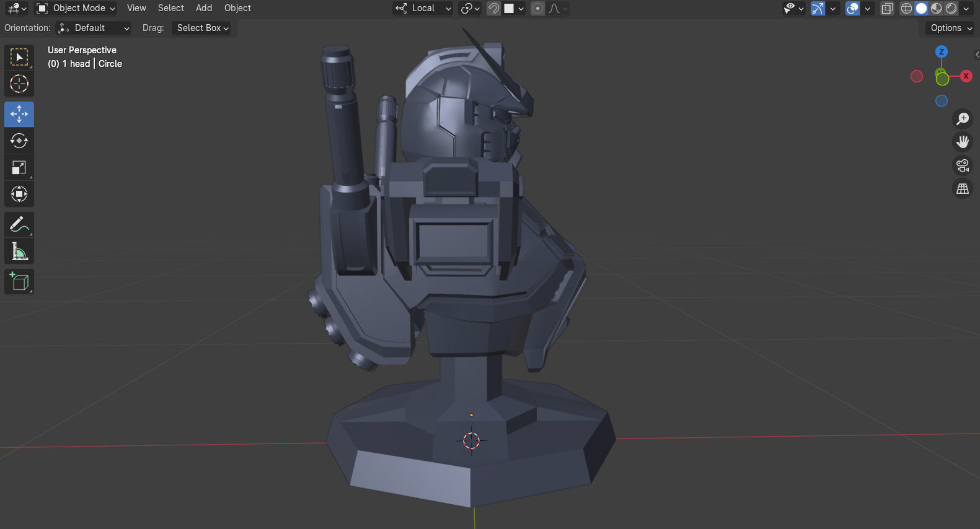Click the X axis on navigation gizmo
The height and width of the screenshot is (529, 980).
click(x=966, y=76)
